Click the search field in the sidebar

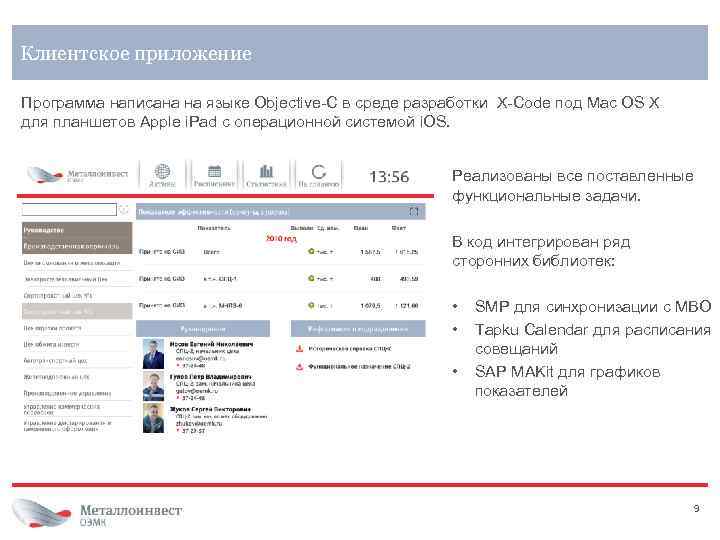click(x=69, y=209)
